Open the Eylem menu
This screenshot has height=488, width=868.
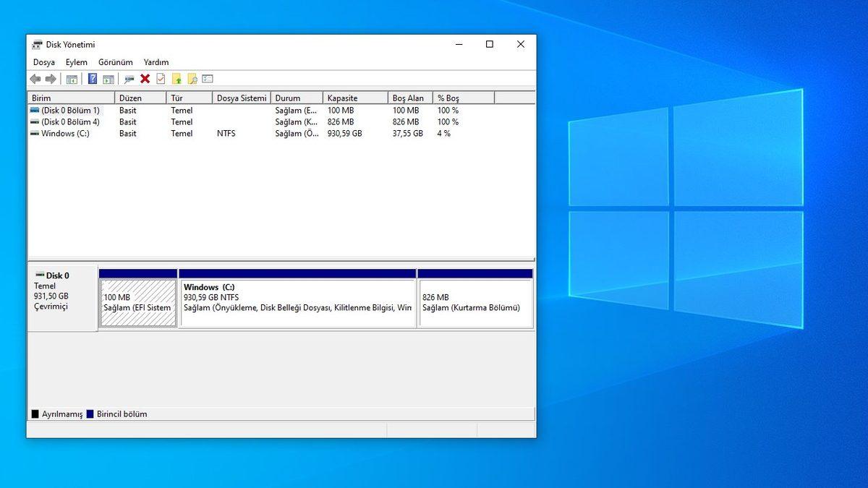[76, 62]
